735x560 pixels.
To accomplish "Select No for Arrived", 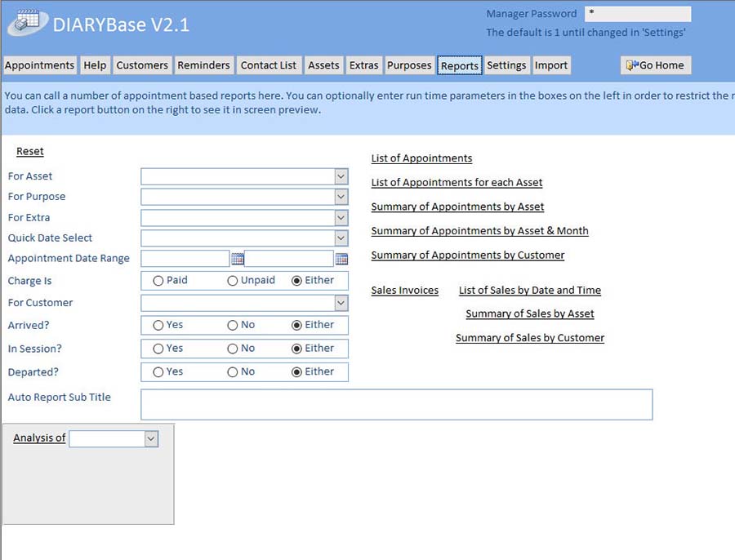I will point(233,325).
